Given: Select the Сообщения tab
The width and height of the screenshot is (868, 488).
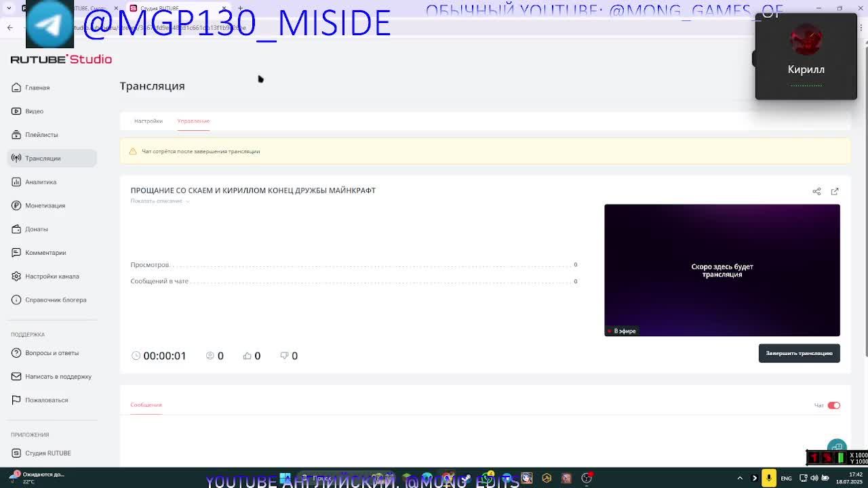Looking at the screenshot, I should [146, 405].
